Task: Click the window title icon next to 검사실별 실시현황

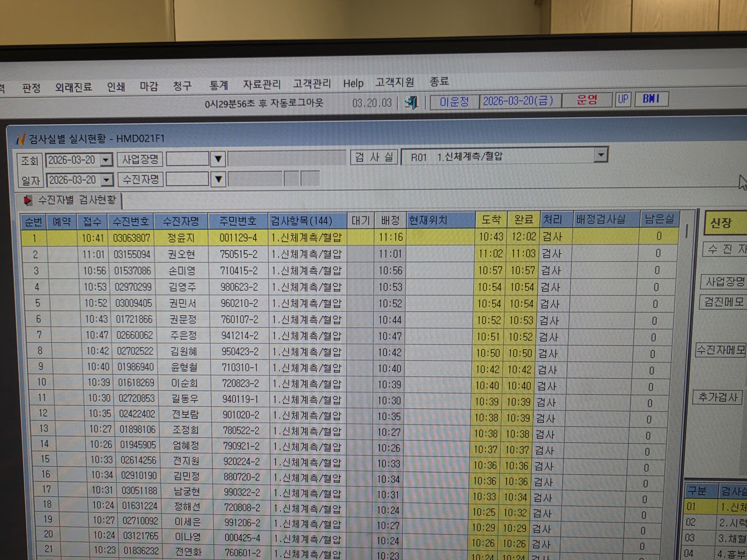Action: click(x=21, y=139)
